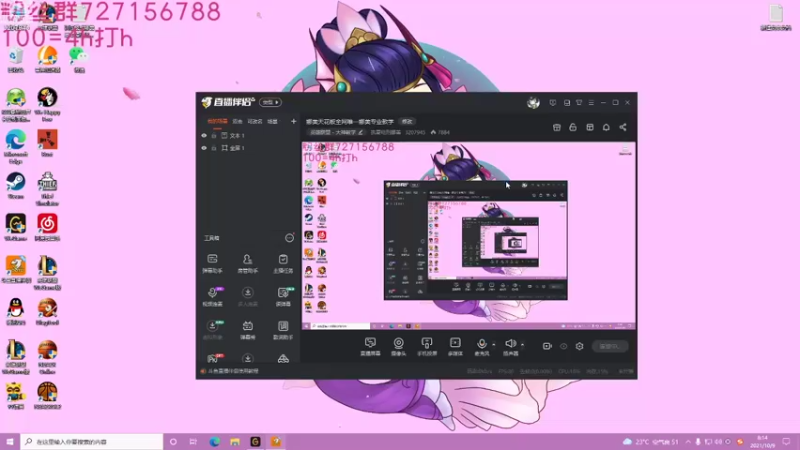This screenshot has width=800, height=450.
Task: Open the 房管助手 tool
Action: click(x=247, y=263)
